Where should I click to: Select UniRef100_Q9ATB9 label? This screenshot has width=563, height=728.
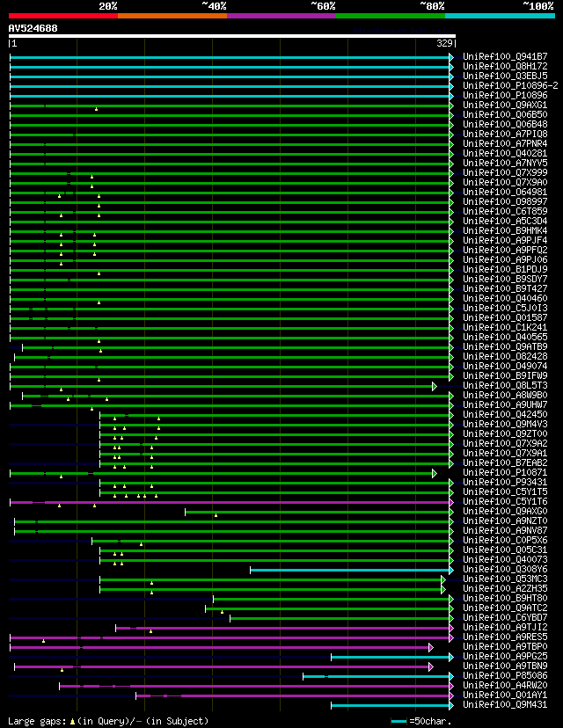(505, 346)
